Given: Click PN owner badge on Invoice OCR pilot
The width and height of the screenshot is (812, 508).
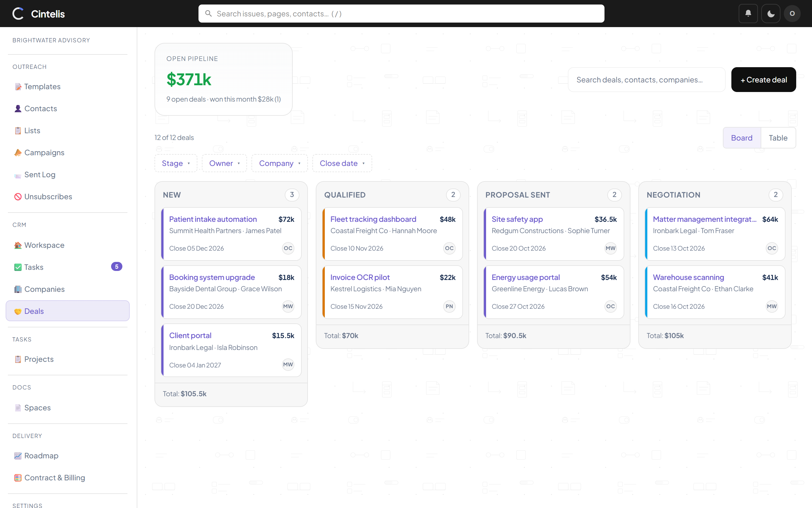Looking at the screenshot, I should pos(449,306).
